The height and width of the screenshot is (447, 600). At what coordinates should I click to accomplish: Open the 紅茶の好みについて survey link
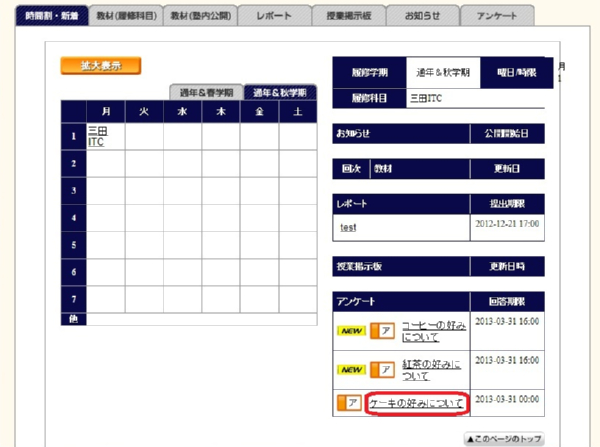(432, 369)
